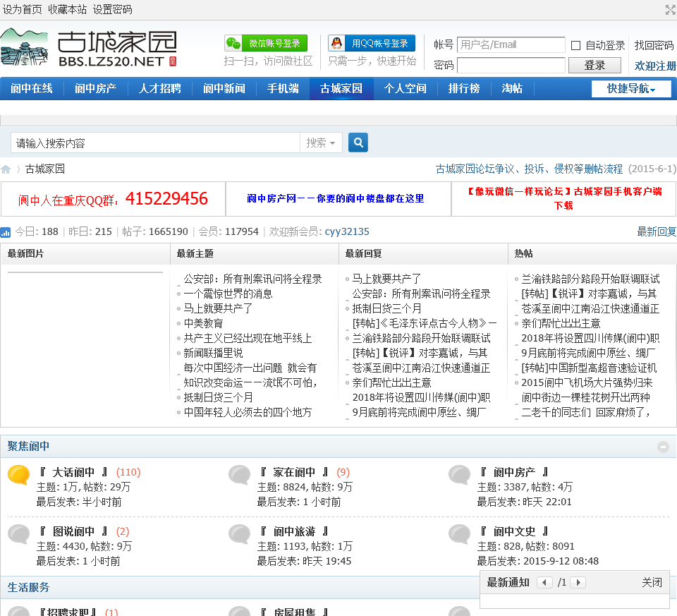The width and height of the screenshot is (677, 616).
Task: Click the blue search magnifier button
Action: tap(358, 143)
